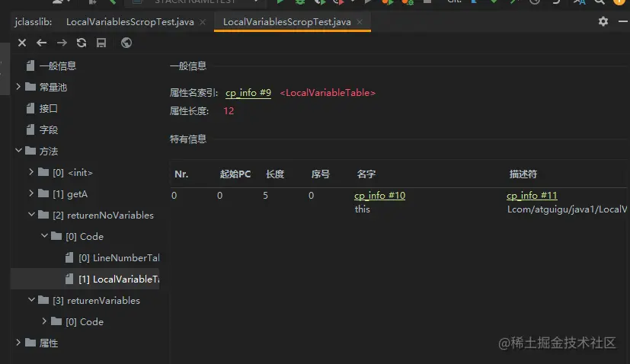Click the 起始PC column header

coord(235,174)
